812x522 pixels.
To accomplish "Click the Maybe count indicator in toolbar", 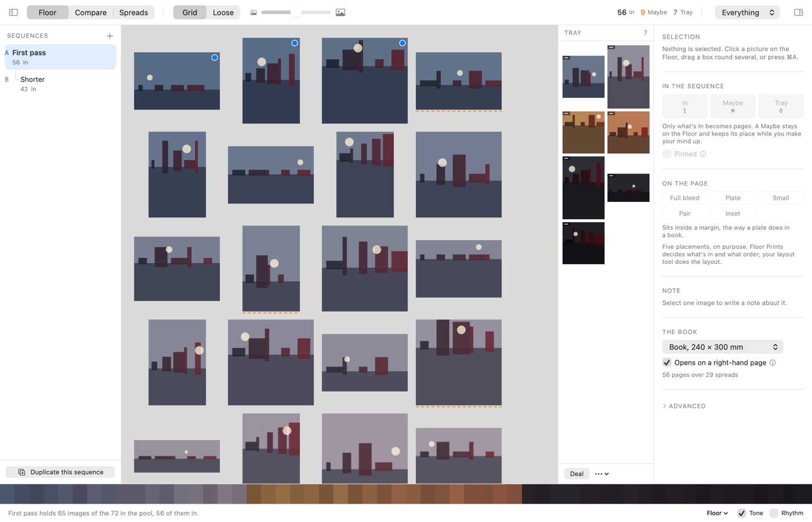I will (x=654, y=12).
